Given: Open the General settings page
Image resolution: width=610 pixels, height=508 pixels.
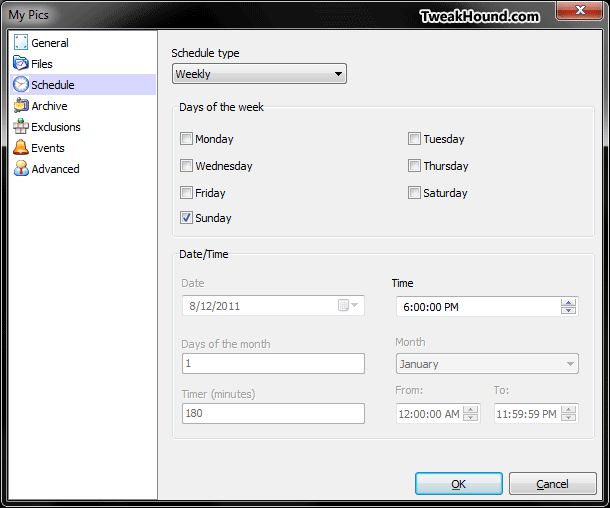Looking at the screenshot, I should pos(50,43).
